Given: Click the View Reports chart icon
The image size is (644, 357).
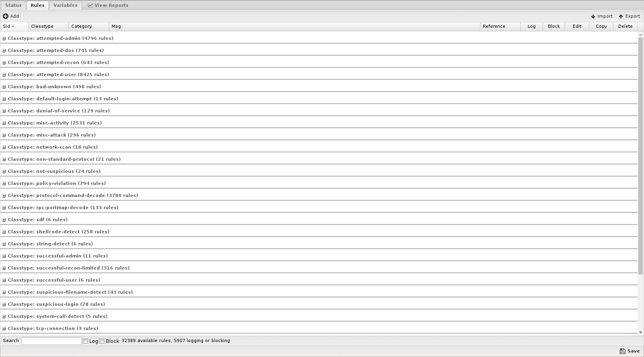Looking at the screenshot, I should [x=90, y=5].
